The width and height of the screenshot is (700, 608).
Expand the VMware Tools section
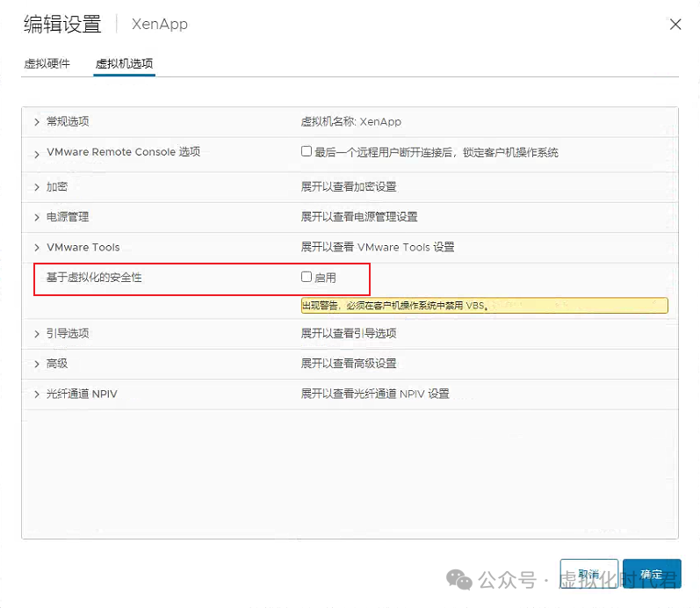pos(37,248)
